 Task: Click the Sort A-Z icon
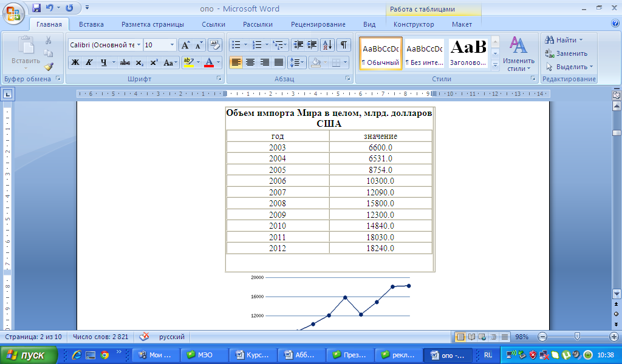(x=327, y=45)
